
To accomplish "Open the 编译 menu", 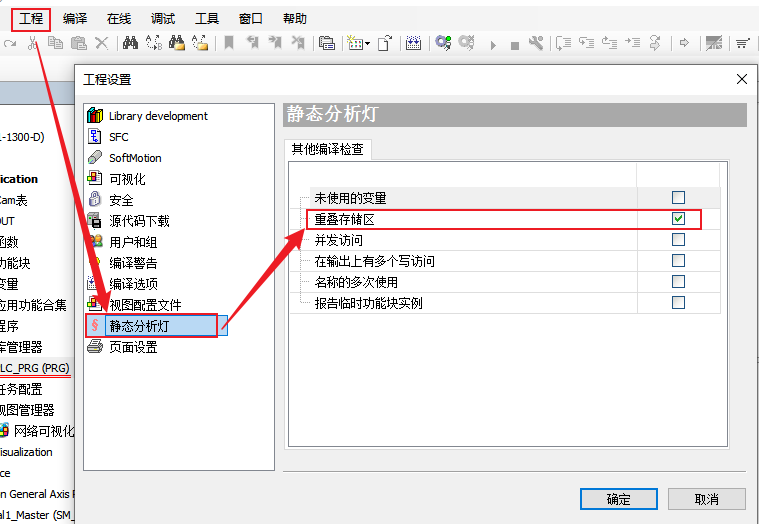I will pyautogui.click(x=75, y=19).
